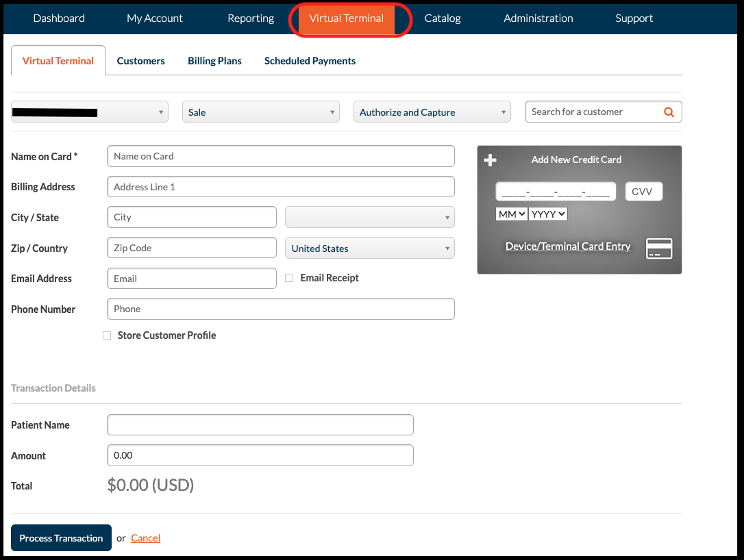Viewport: 744px width, 560px height.
Task: Open the Scheduled Payments tab
Action: tap(310, 61)
